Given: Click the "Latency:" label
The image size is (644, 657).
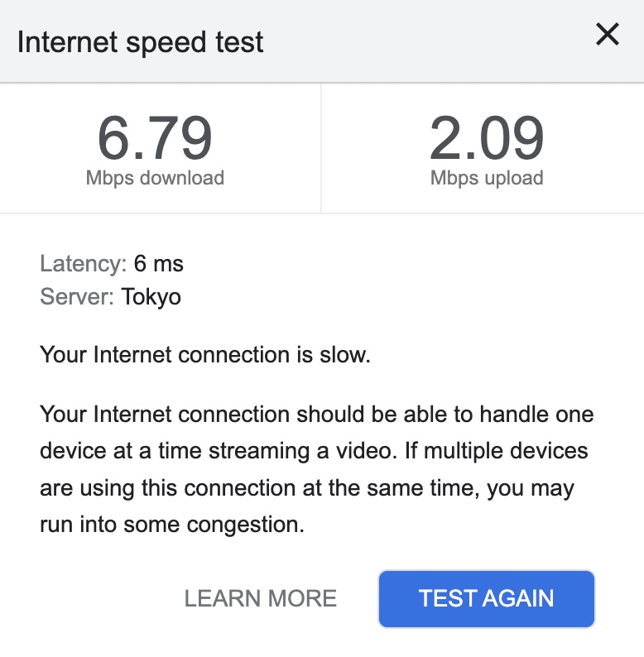Looking at the screenshot, I should click(83, 264).
